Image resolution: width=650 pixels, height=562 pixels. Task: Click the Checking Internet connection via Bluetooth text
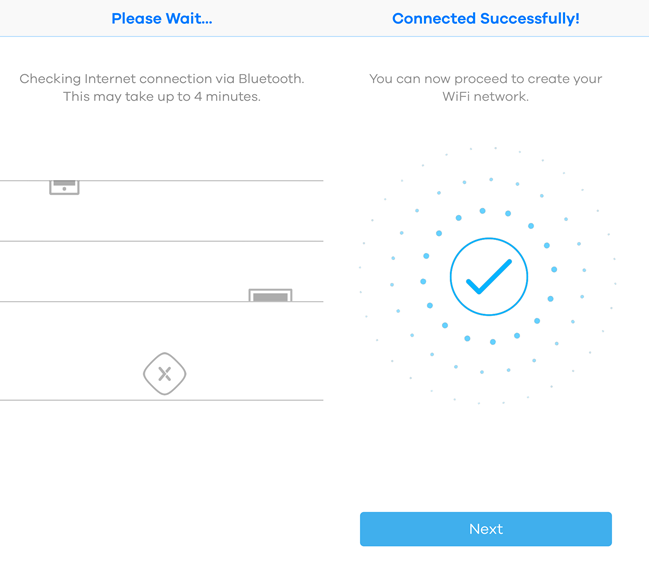coord(162,78)
